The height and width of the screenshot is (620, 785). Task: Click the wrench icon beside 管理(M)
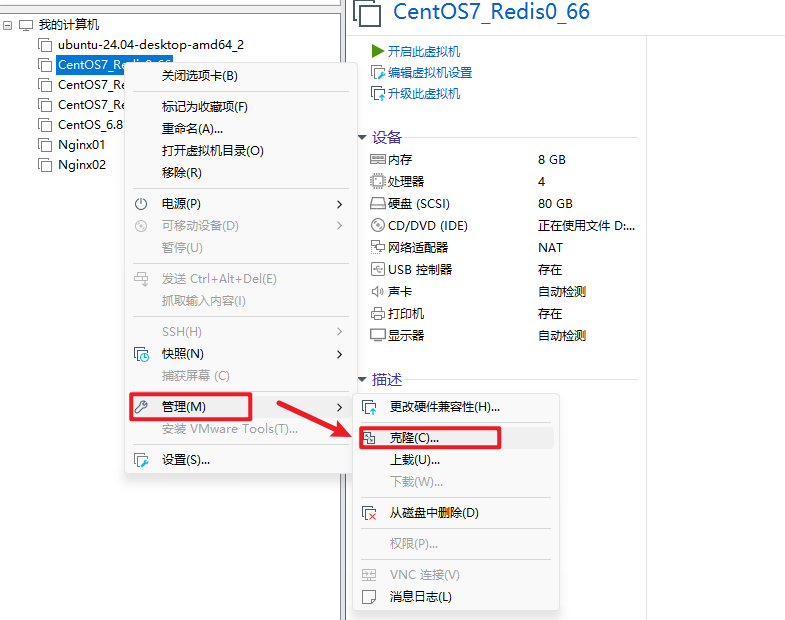pyautogui.click(x=141, y=407)
